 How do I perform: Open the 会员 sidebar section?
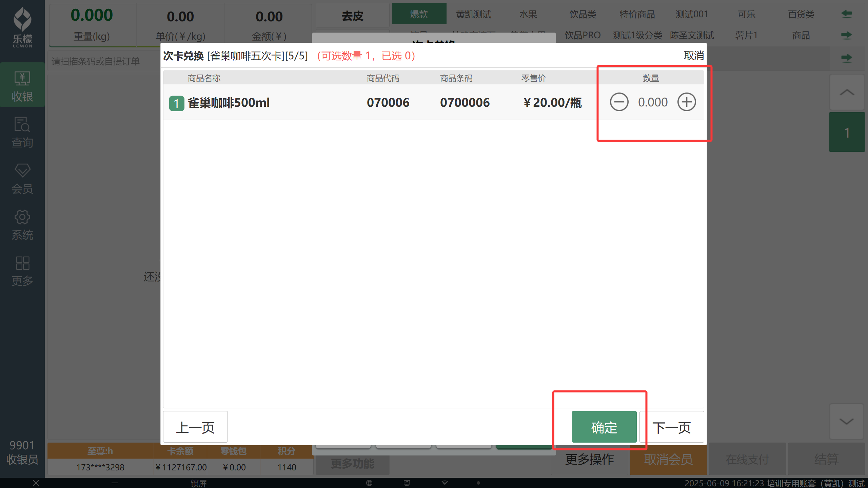point(22,178)
